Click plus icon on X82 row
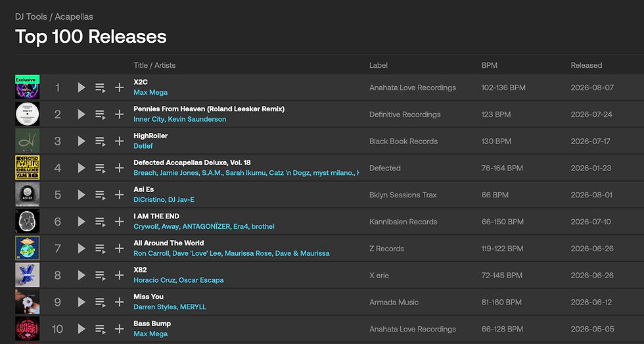The width and height of the screenshot is (644, 344). [x=119, y=275]
